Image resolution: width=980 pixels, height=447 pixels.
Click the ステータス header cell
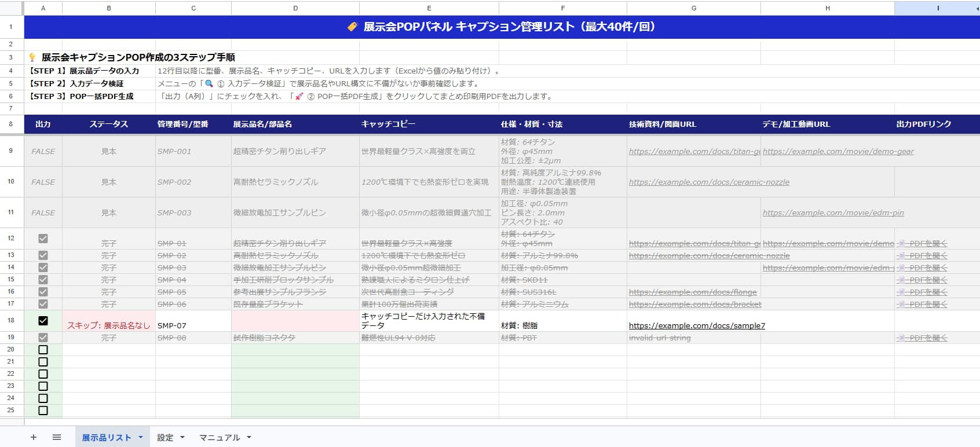coord(109,124)
